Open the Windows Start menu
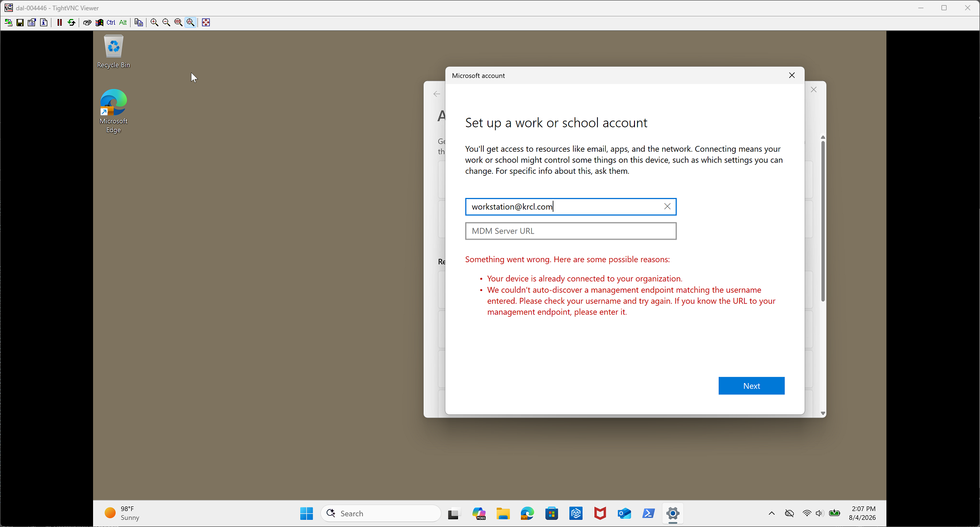 306,514
